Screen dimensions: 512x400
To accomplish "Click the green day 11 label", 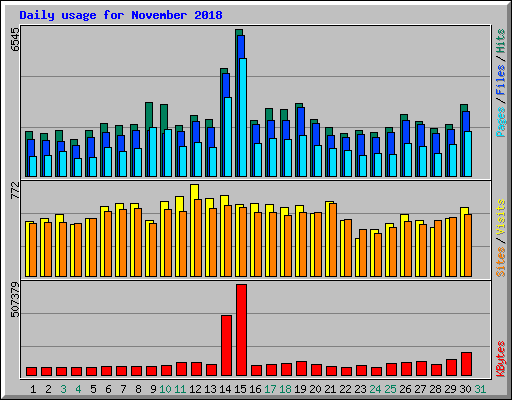I will (180, 389).
